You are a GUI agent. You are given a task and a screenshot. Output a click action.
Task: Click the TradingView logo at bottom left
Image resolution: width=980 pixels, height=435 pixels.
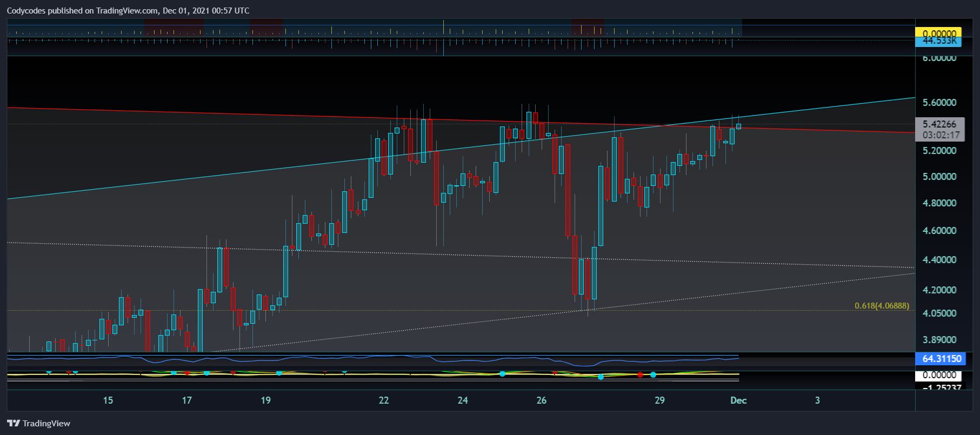click(38, 423)
